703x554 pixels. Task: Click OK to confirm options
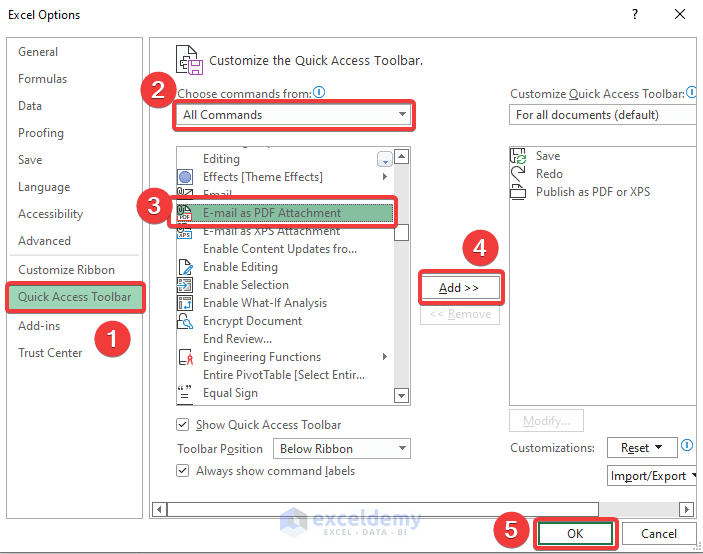[x=575, y=533]
